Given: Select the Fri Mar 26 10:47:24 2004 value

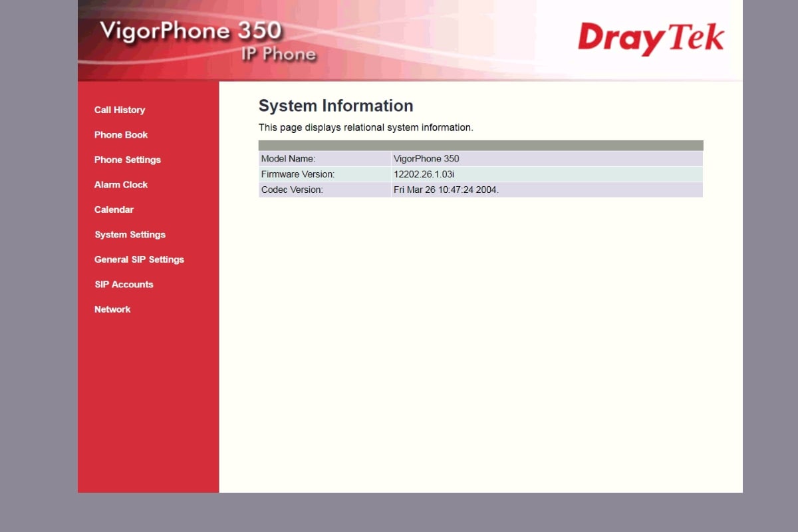Looking at the screenshot, I should click(x=446, y=190).
